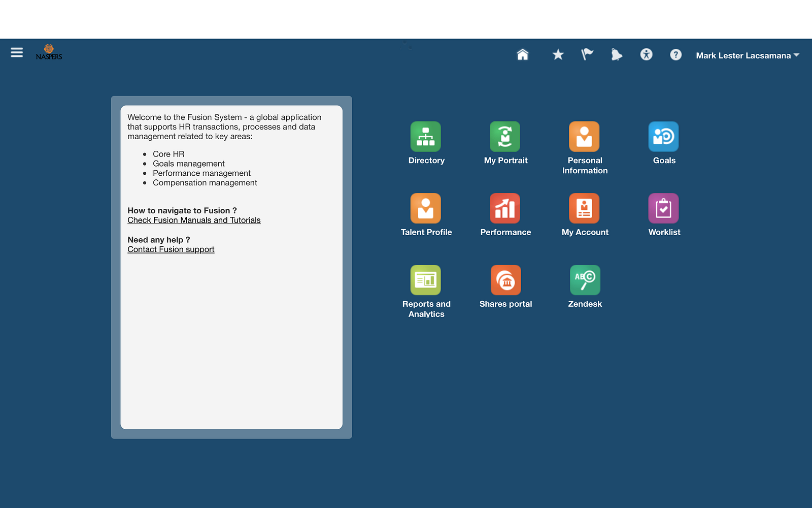
Task: Click the 'Core HR' bullet text
Action: click(168, 154)
